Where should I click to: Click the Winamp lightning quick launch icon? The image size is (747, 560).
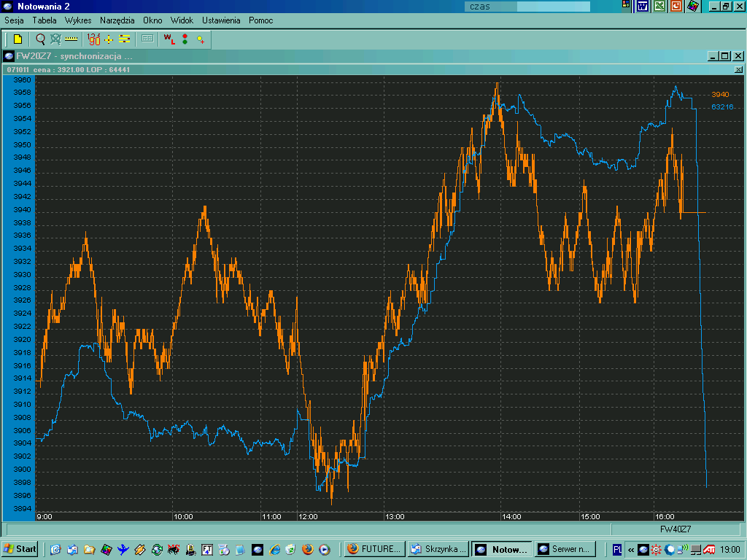(x=139, y=550)
